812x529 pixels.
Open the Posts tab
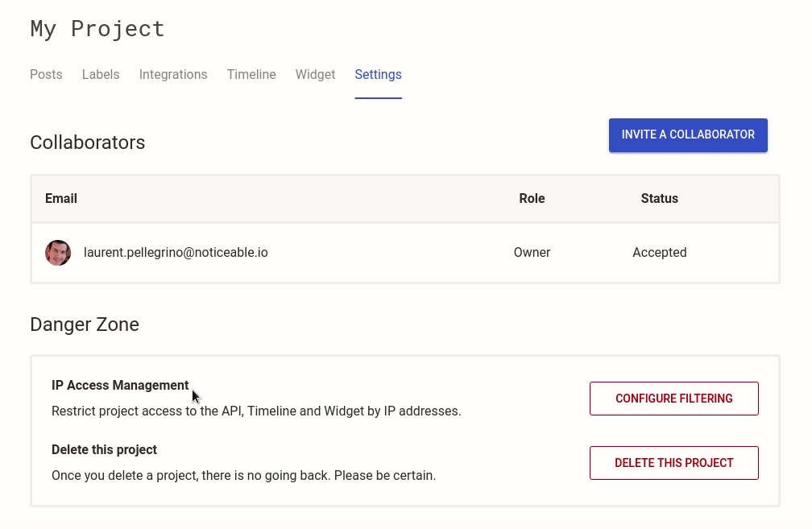[x=46, y=75]
